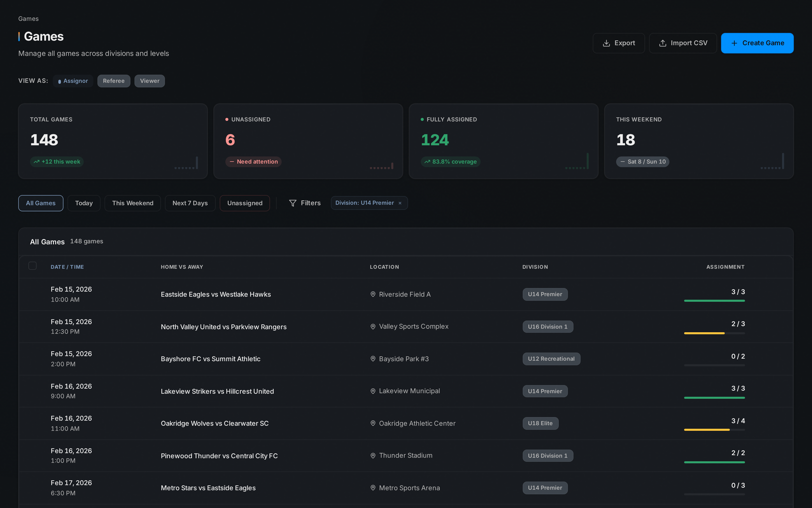Open the Unassigned 6 stat card

[x=308, y=141]
